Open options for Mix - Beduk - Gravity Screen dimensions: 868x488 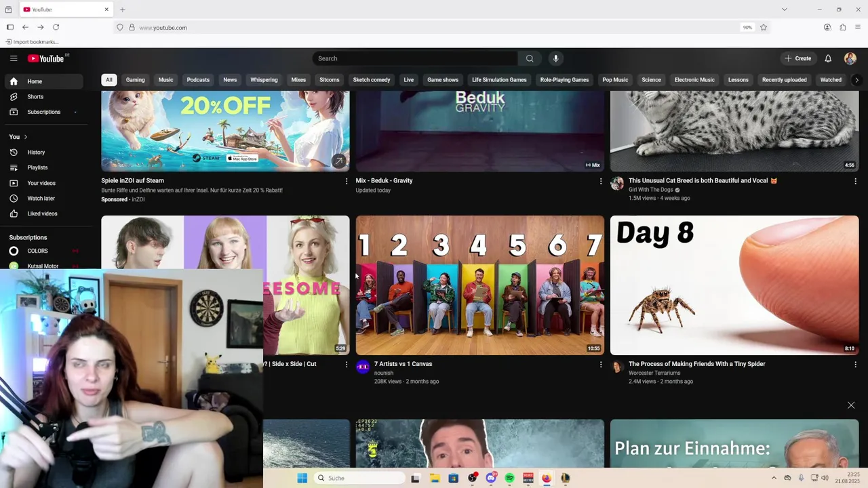click(x=600, y=181)
